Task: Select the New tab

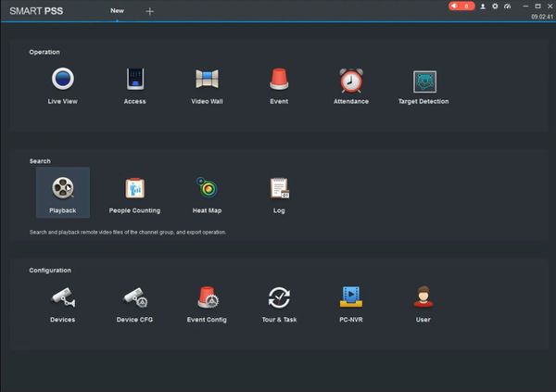Action: [117, 10]
